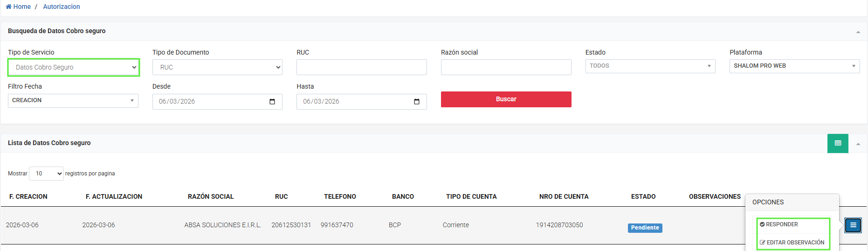The width and height of the screenshot is (868, 251).
Task: Expand the Filtro Fecha CREACION dropdown
Action: click(x=73, y=100)
